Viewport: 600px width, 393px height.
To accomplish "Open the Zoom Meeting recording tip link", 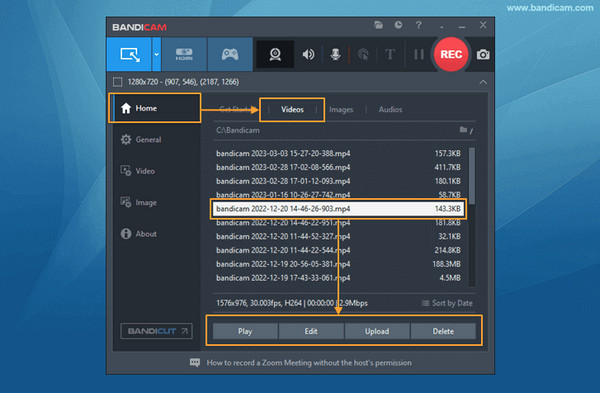I will pos(309,363).
